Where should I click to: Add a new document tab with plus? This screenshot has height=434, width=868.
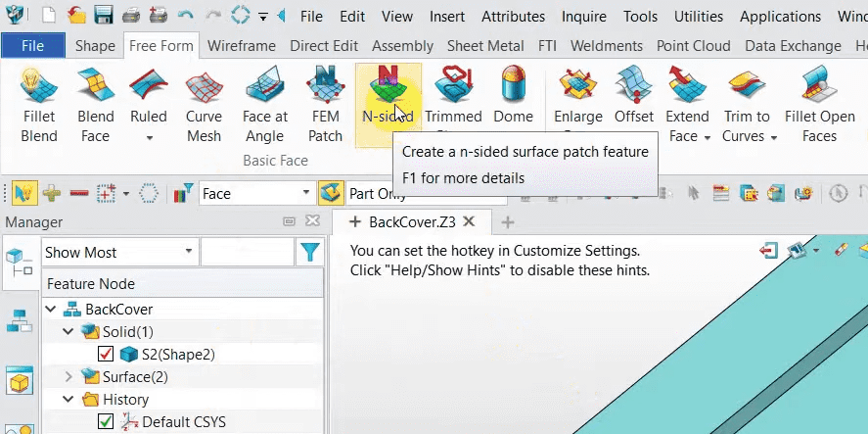tap(507, 222)
